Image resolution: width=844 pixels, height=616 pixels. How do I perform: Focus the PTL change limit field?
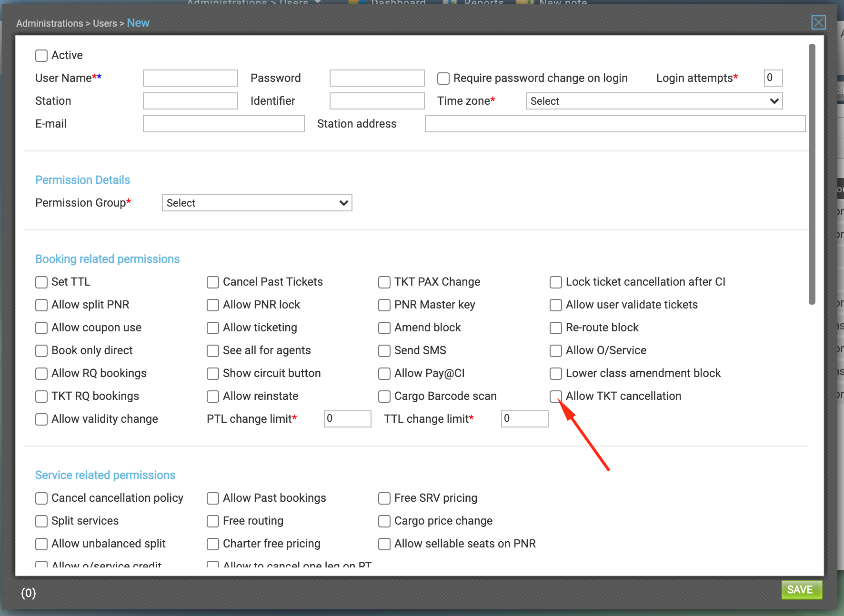click(347, 419)
